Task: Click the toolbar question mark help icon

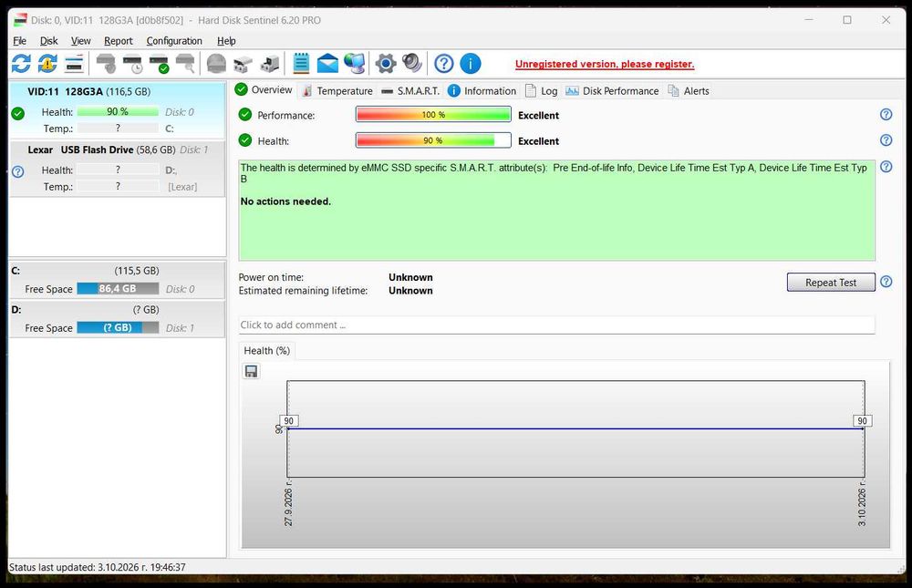Action: 444,64
